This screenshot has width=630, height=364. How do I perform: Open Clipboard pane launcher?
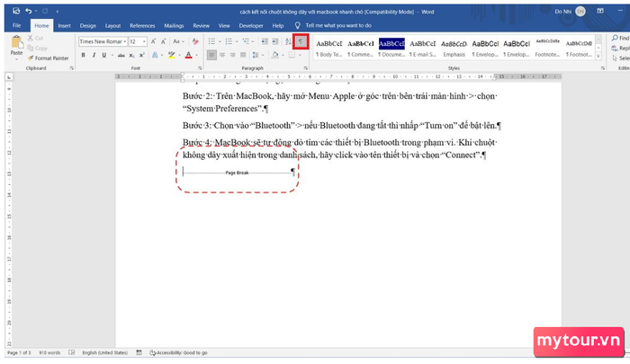click(72, 68)
